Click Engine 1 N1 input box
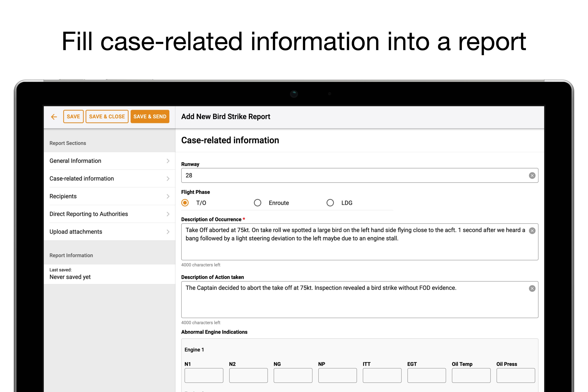Screen dimensions: 588x392 pos(204,375)
